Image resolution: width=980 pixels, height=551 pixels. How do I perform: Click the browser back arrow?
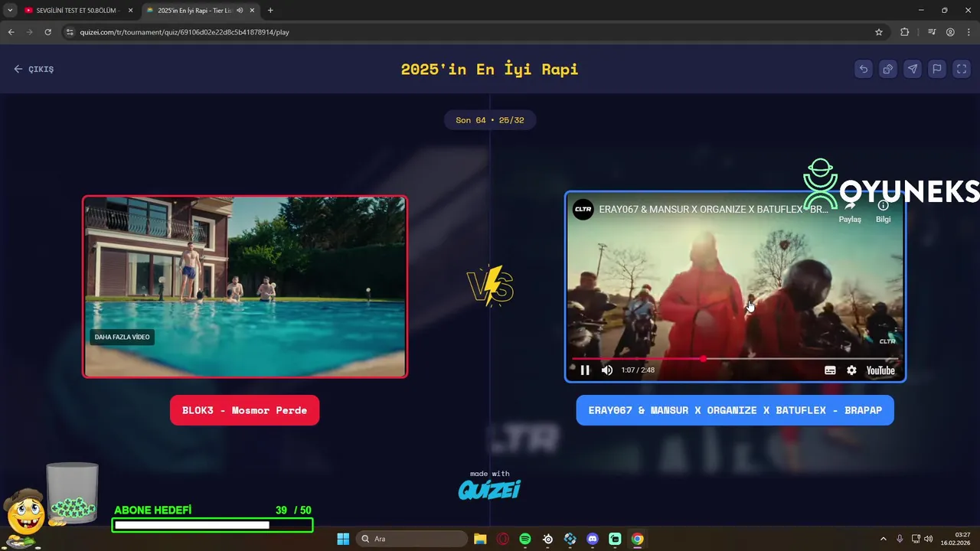(x=11, y=32)
